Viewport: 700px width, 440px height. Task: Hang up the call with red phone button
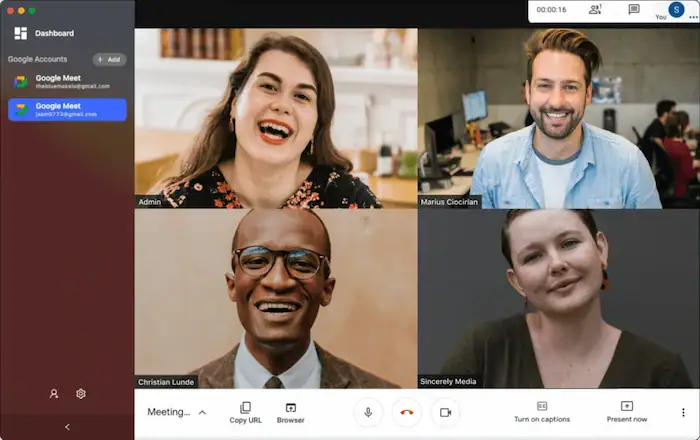406,412
